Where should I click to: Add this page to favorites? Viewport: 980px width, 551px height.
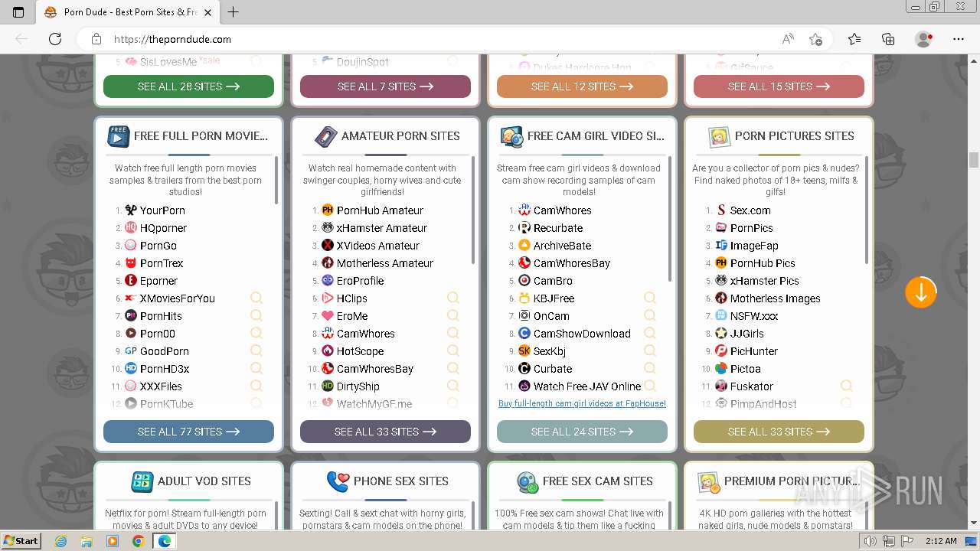click(815, 39)
